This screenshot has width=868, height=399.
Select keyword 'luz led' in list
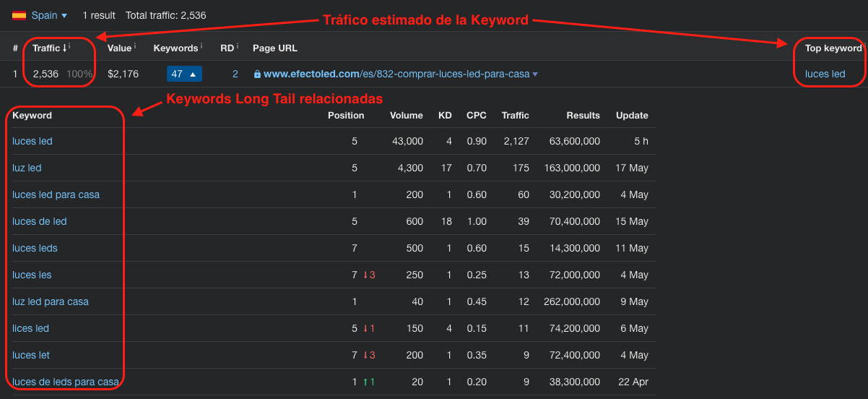(27, 168)
